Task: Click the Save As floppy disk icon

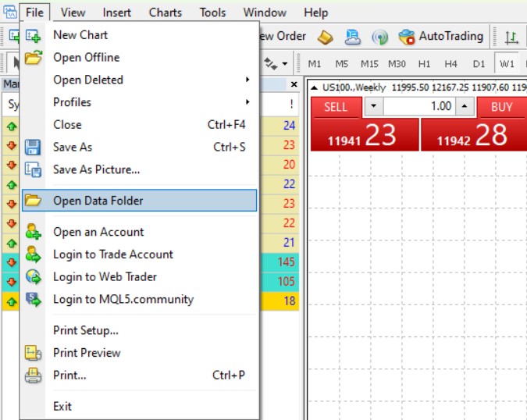Action: tap(33, 148)
